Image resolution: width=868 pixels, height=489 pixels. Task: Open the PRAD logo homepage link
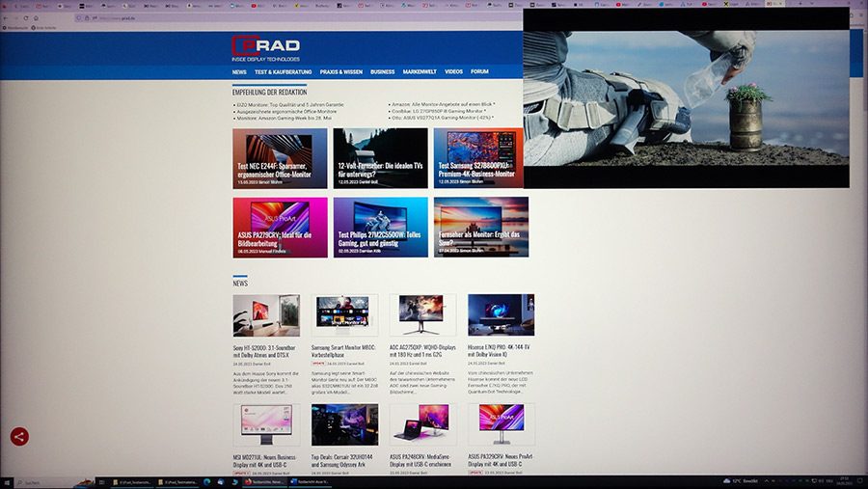[x=266, y=48]
